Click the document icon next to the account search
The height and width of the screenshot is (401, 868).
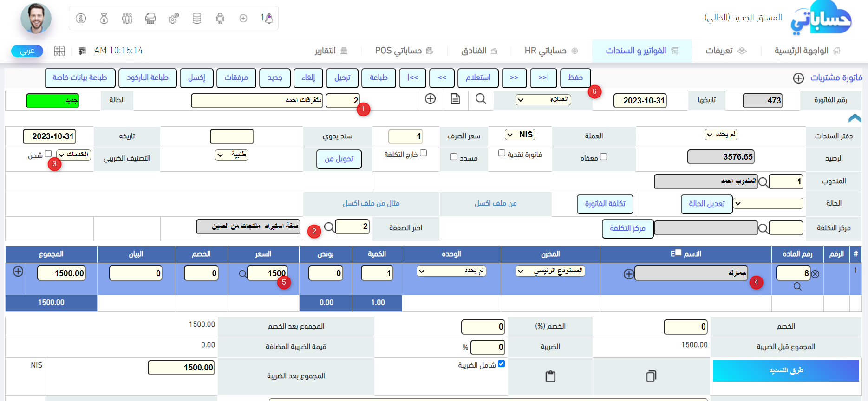(456, 99)
